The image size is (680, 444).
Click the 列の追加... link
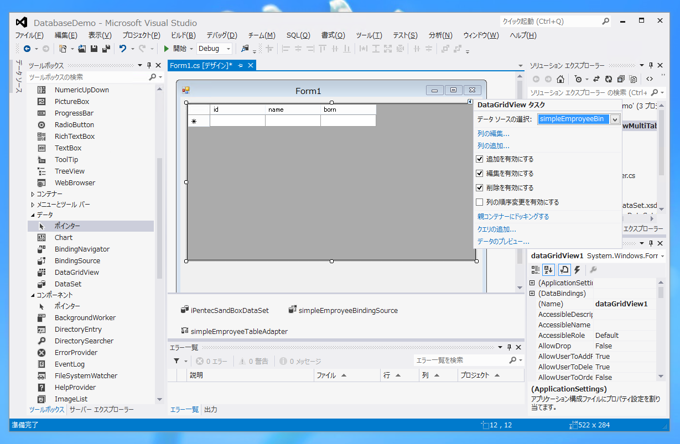click(493, 146)
